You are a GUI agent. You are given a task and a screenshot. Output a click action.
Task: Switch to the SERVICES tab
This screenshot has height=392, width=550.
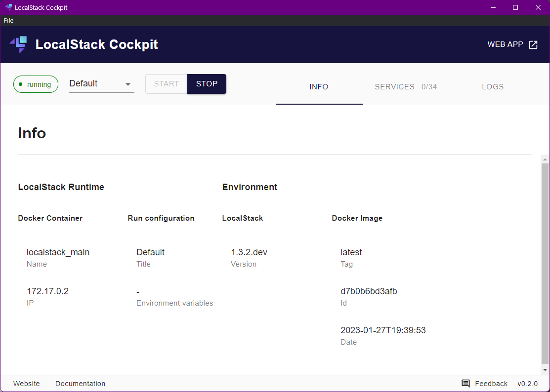tap(406, 87)
